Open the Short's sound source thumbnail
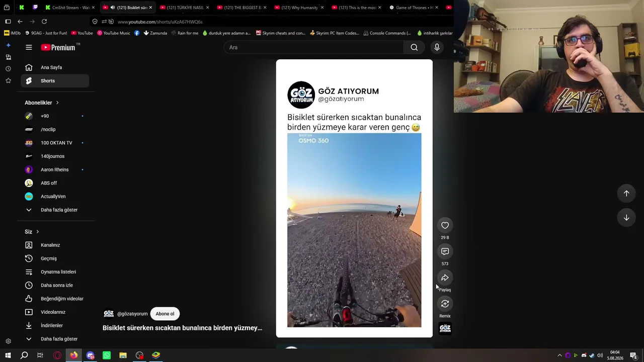Viewport: 644px width, 362px height. coord(445,329)
